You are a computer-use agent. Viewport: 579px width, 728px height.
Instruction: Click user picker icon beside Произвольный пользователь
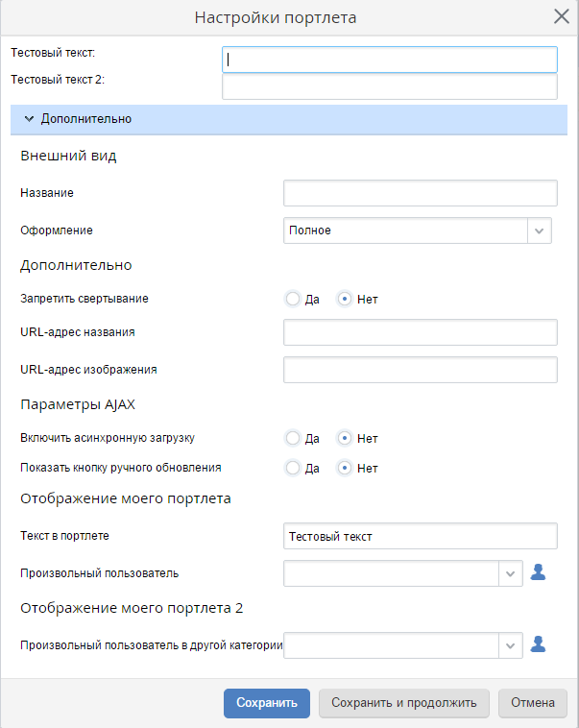coord(539,573)
